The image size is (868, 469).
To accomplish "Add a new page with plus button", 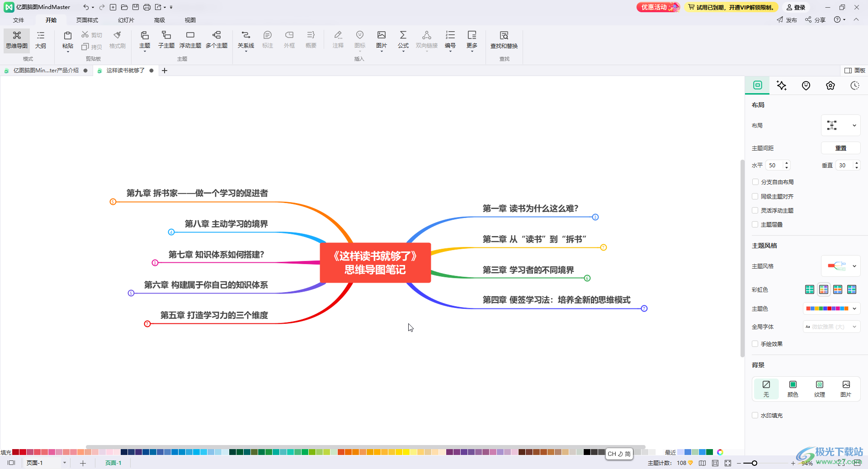I will 83,463.
